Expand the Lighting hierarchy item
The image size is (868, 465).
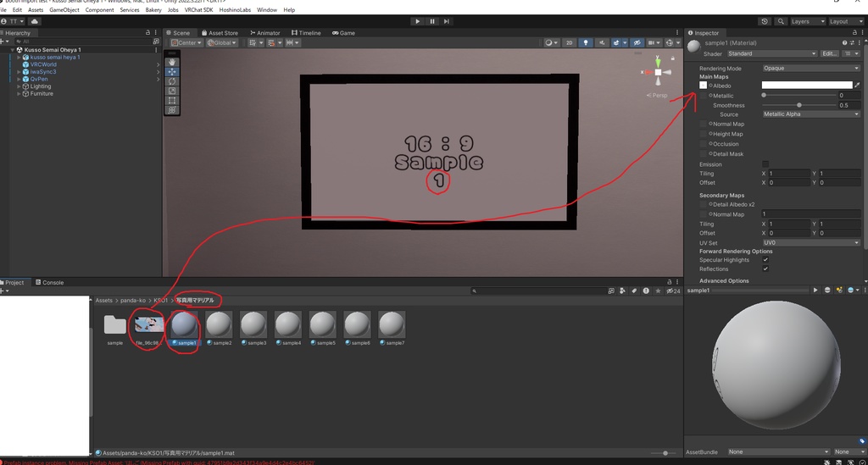(19, 86)
